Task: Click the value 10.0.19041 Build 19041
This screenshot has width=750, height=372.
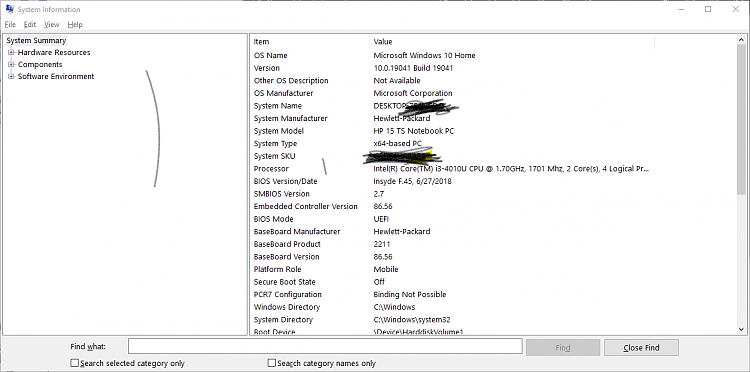Action: tap(413, 68)
